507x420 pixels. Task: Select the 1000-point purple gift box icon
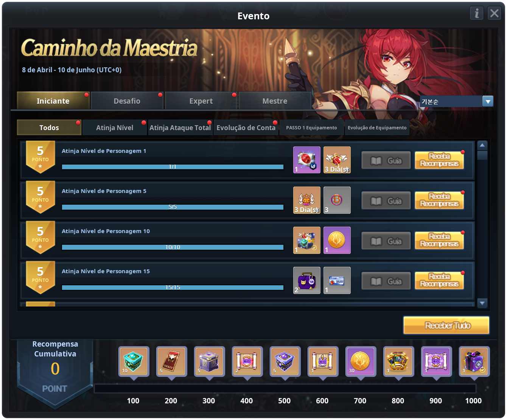click(x=474, y=361)
